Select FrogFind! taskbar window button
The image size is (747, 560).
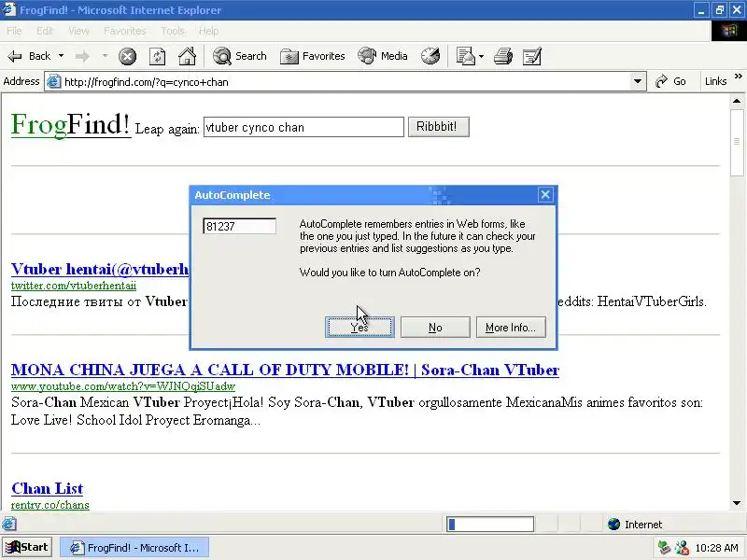134,548
